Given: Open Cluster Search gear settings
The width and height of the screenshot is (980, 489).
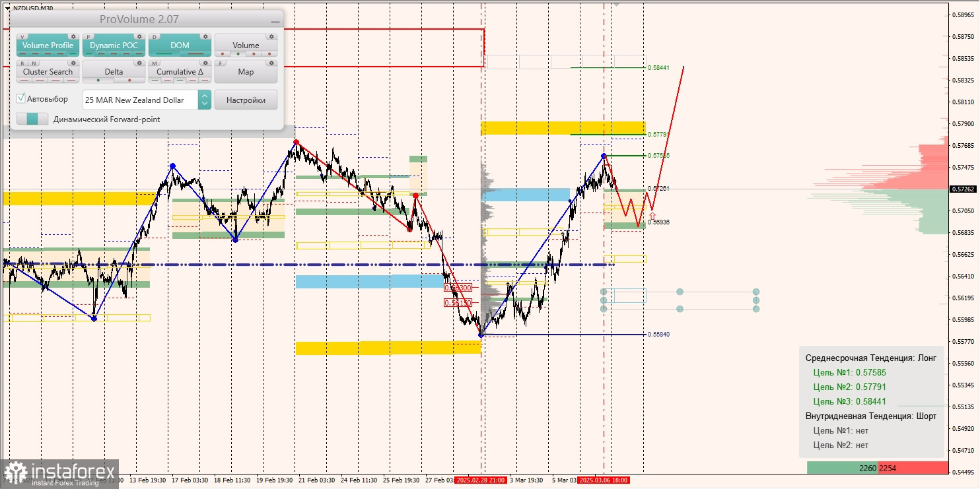Looking at the screenshot, I should click(73, 63).
